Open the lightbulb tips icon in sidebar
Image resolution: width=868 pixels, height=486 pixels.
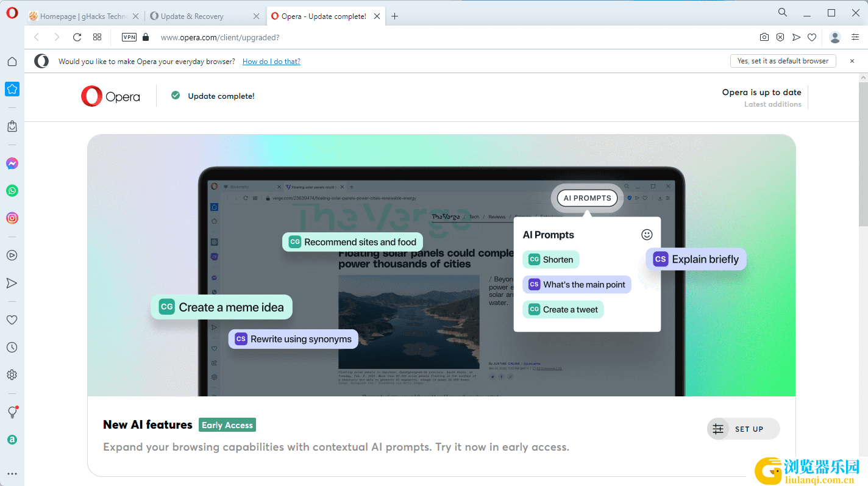[x=12, y=412]
